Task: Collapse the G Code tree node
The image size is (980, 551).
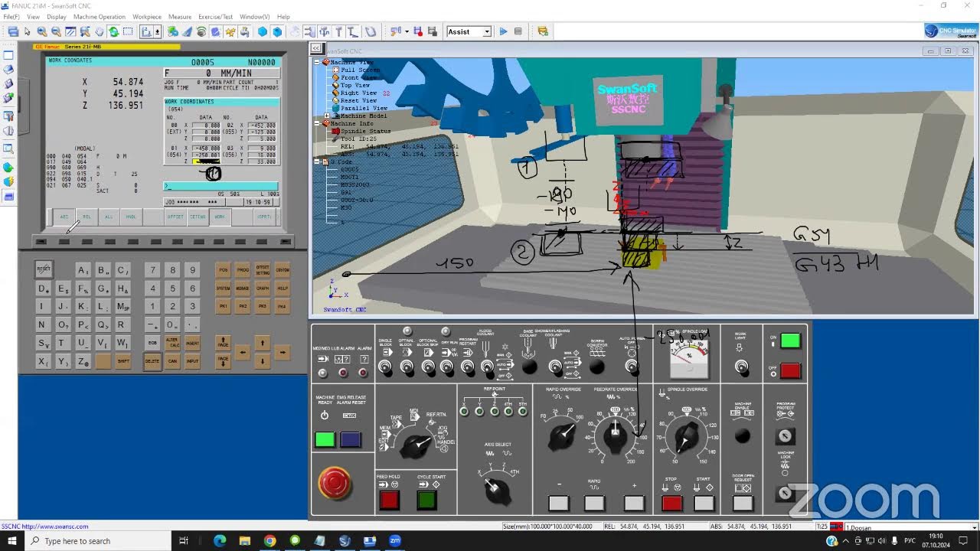Action: [x=318, y=161]
